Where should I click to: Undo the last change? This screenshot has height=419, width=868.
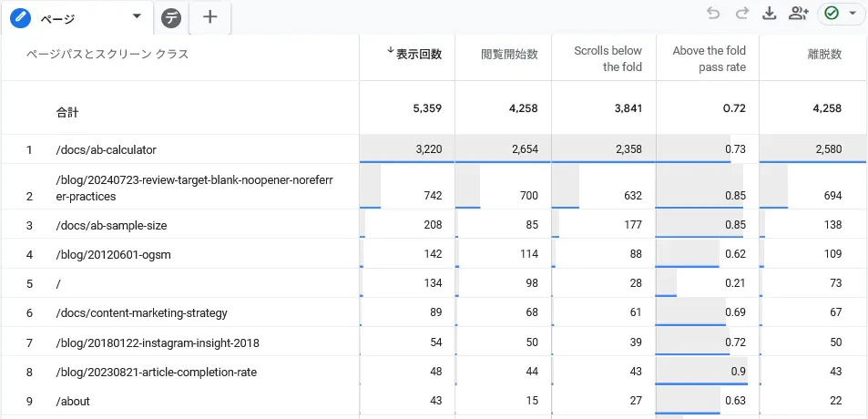[x=713, y=14]
